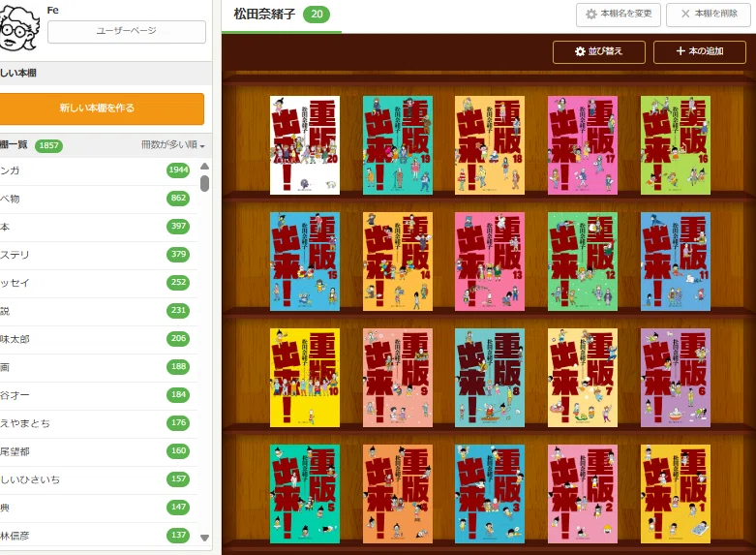Open 重版出来! volume 12 cover
Viewport: 756px width, 555px height.
pyautogui.click(x=583, y=262)
